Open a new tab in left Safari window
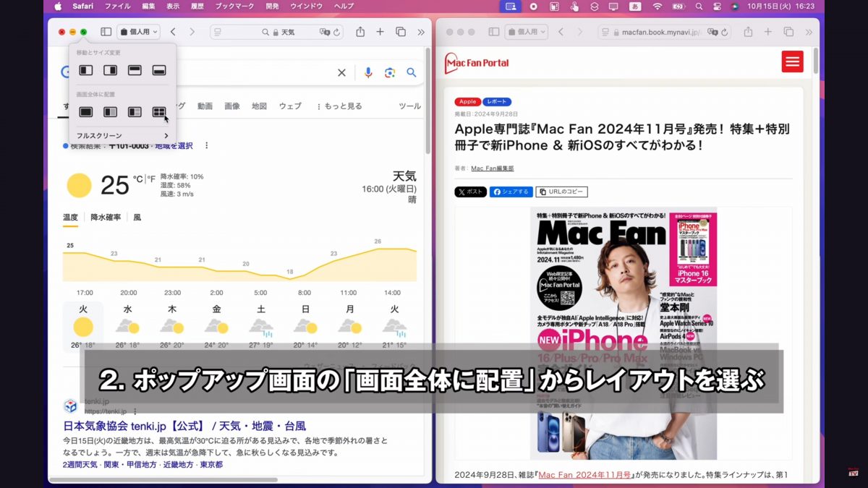 (x=380, y=32)
